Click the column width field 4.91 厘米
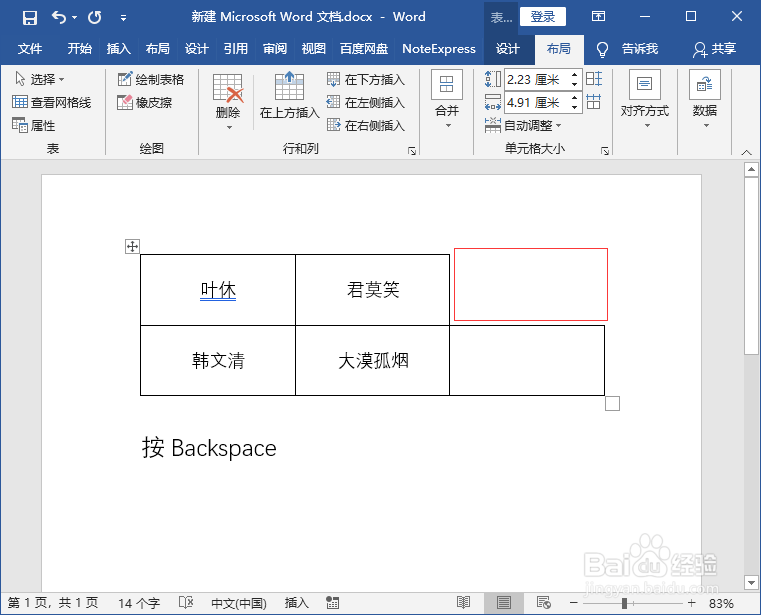 point(537,102)
